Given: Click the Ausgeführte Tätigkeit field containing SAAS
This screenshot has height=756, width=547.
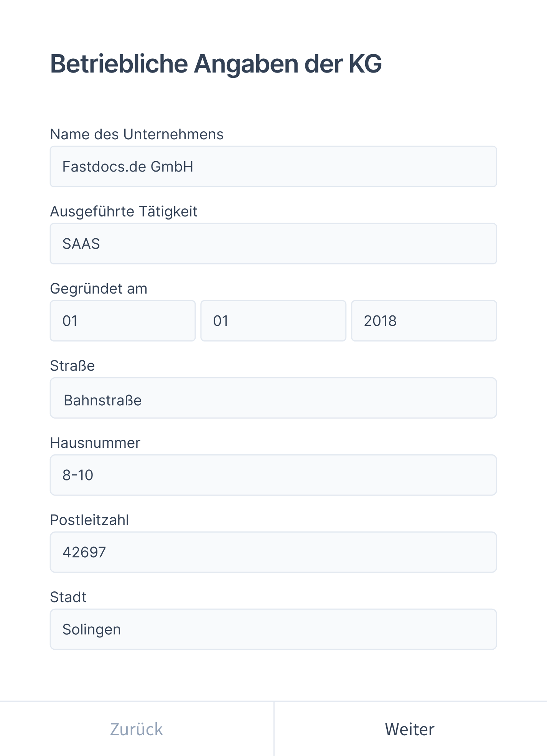Looking at the screenshot, I should [x=273, y=244].
